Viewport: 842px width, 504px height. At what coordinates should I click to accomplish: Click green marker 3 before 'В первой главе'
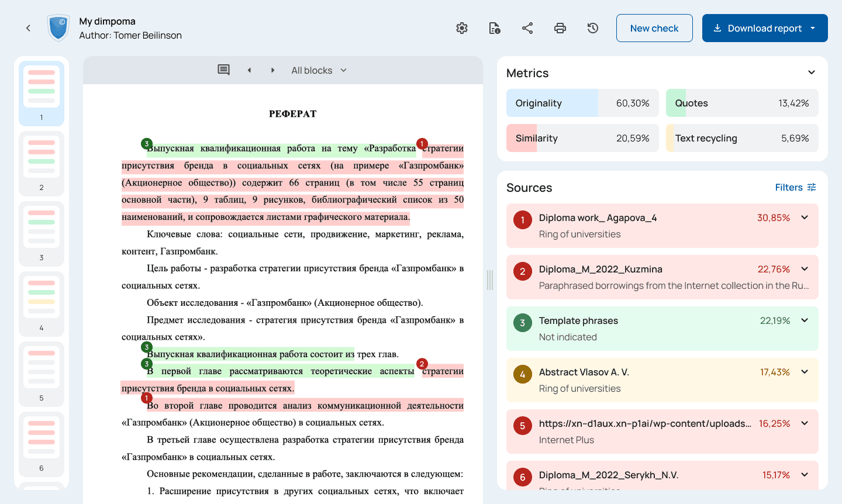[x=147, y=364]
